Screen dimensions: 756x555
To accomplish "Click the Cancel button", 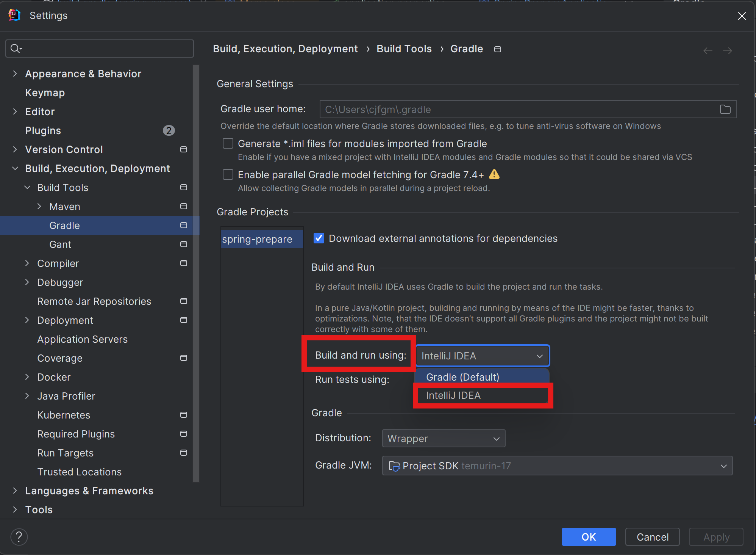I will [x=652, y=537].
